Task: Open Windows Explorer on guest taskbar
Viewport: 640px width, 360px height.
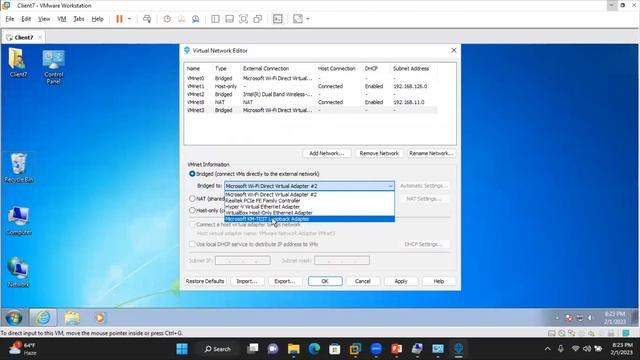Action: tap(72, 318)
